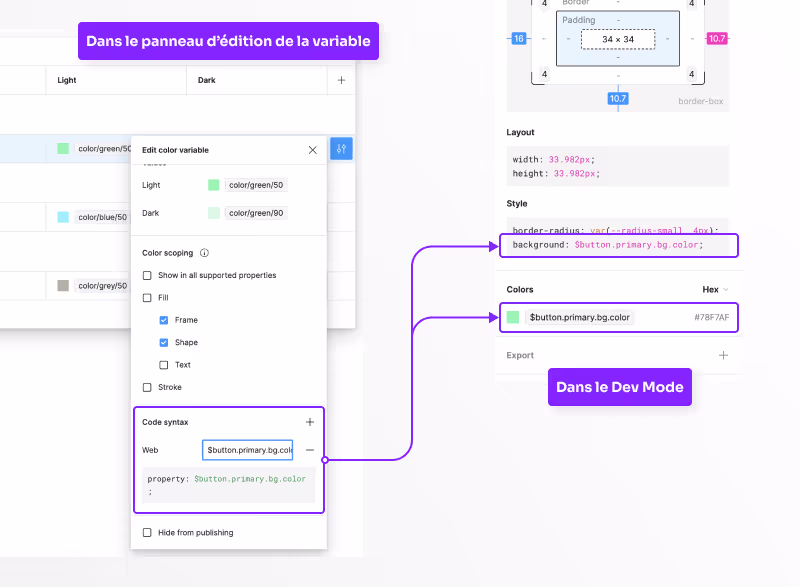800x587 pixels.
Task: Click the $button.primary.bg.color variable chip
Action: (579, 317)
